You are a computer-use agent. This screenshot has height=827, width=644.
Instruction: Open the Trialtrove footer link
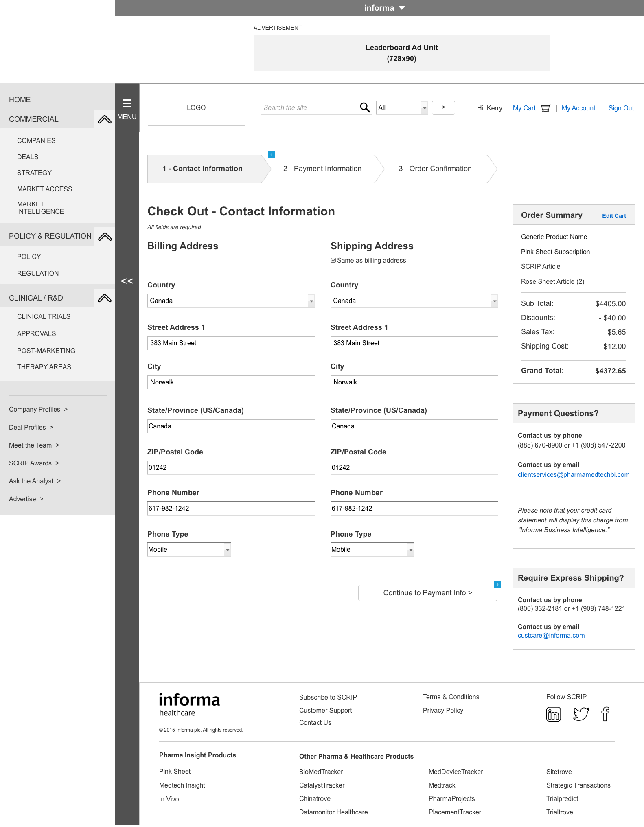pyautogui.click(x=559, y=812)
